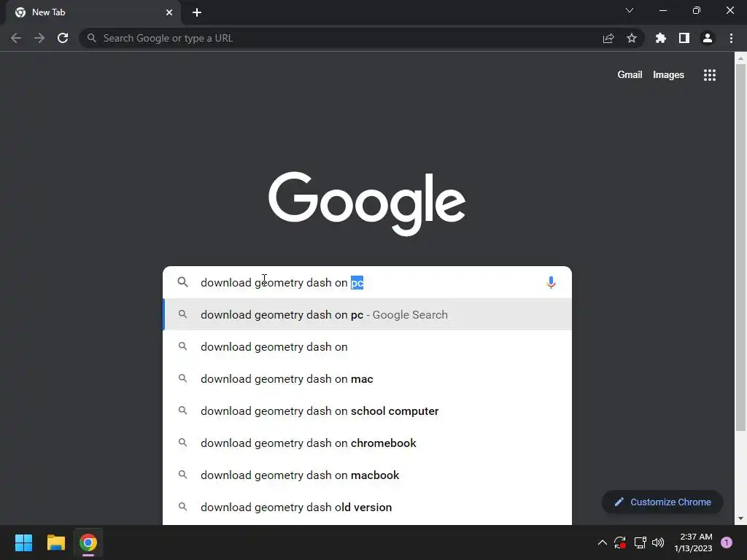The height and width of the screenshot is (560, 747).
Task: Toggle the side panel icon
Action: coord(684,38)
